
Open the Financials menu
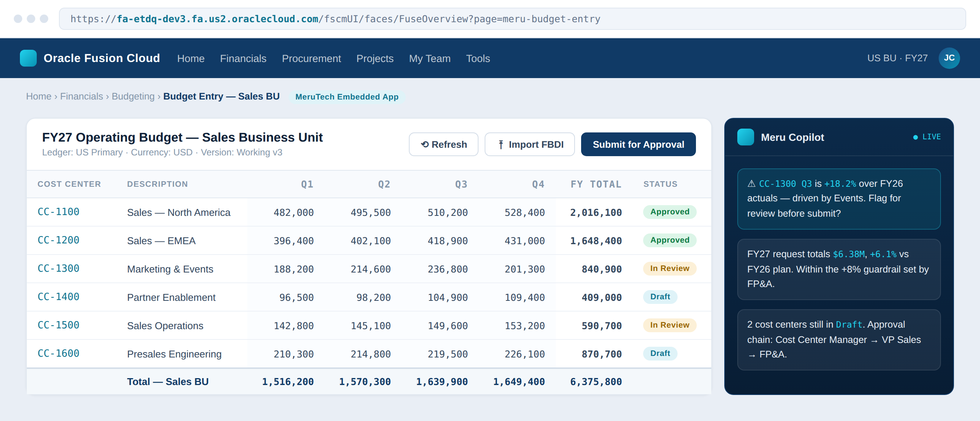click(x=243, y=59)
